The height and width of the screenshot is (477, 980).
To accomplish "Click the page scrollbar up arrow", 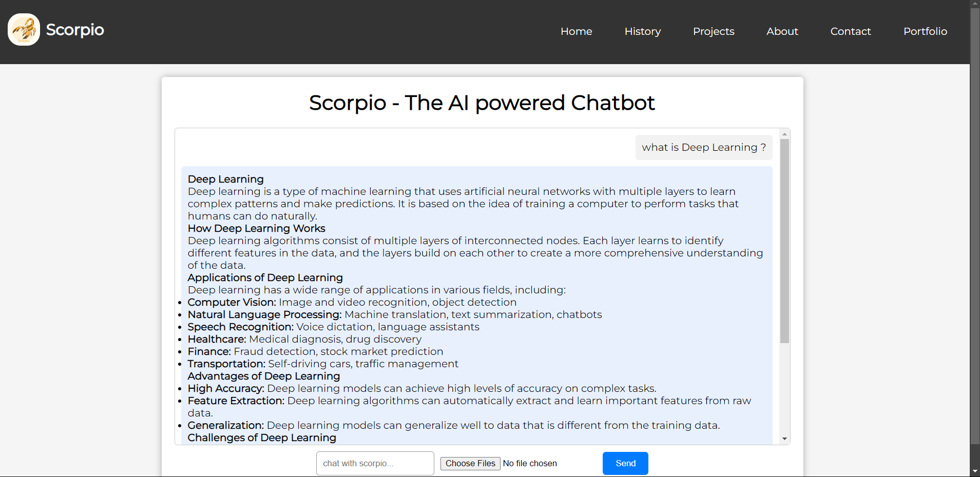I will click(x=975, y=4).
